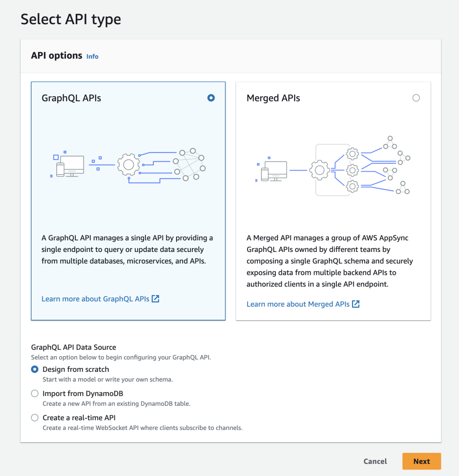
Task: Click the external link icon beside GraphQL APIs link
Action: coord(156,299)
